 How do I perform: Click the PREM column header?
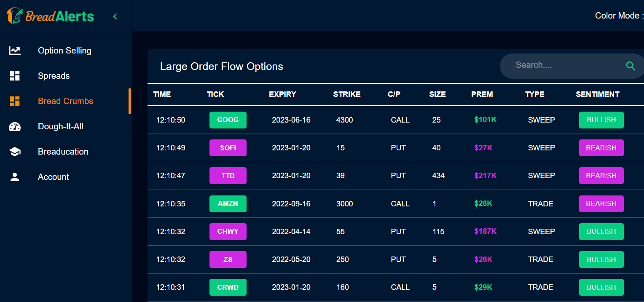[482, 94]
